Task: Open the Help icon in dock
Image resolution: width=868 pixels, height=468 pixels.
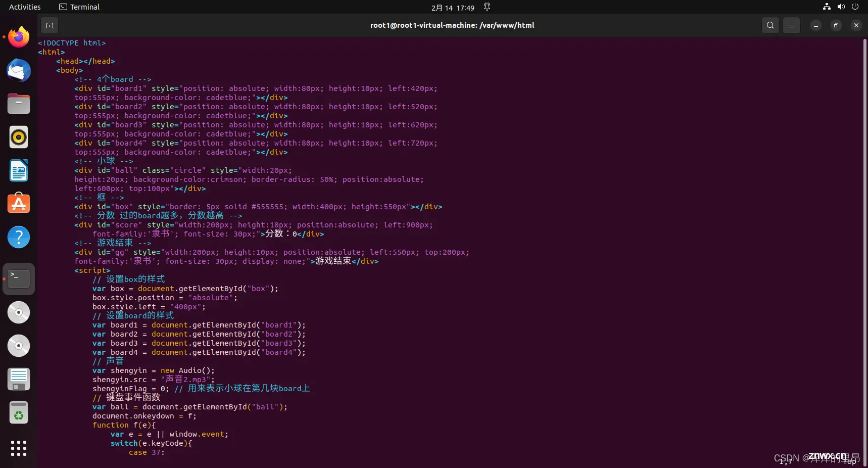Action: 19,237
